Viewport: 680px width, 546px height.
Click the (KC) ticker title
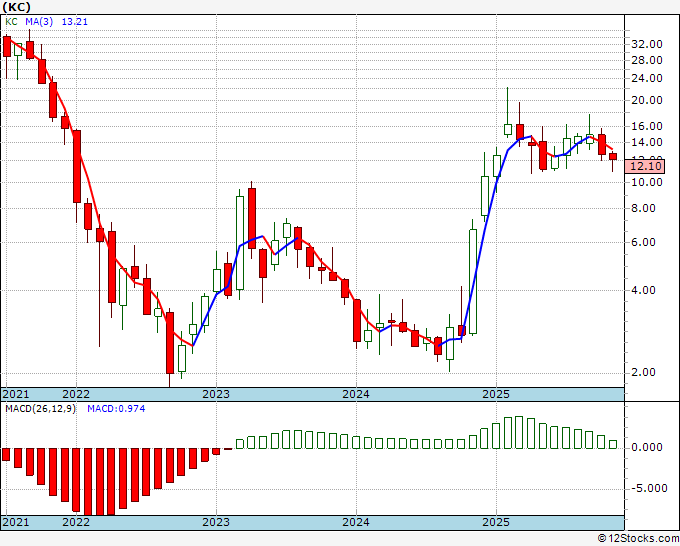[x=16, y=7]
